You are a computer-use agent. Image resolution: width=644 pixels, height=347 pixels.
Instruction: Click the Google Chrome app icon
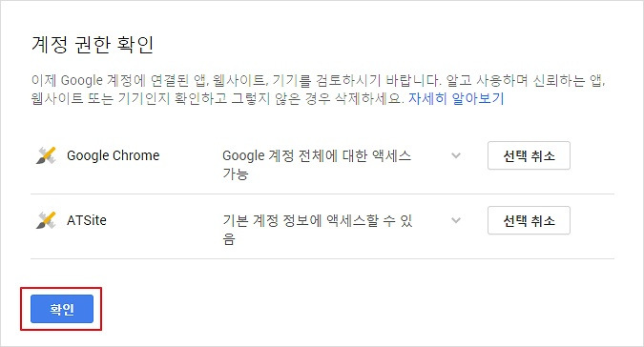46,155
